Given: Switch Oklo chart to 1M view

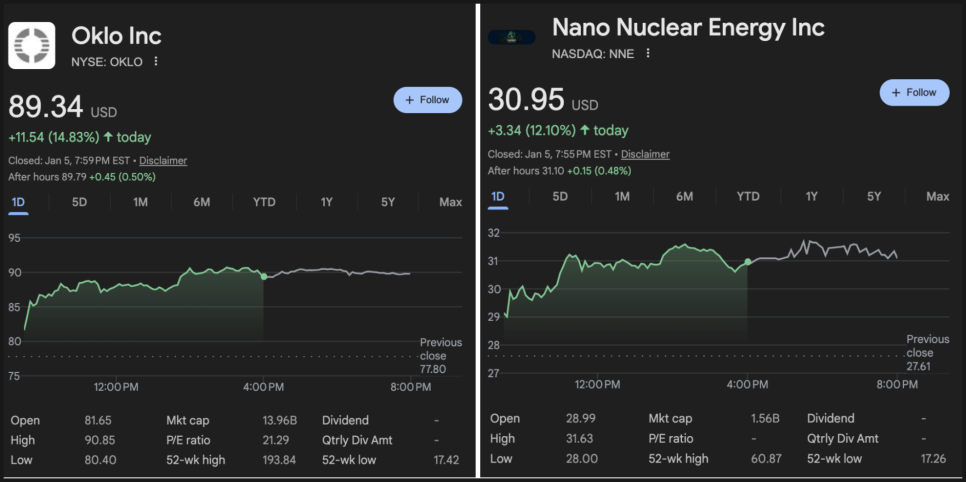Looking at the screenshot, I should click(140, 202).
